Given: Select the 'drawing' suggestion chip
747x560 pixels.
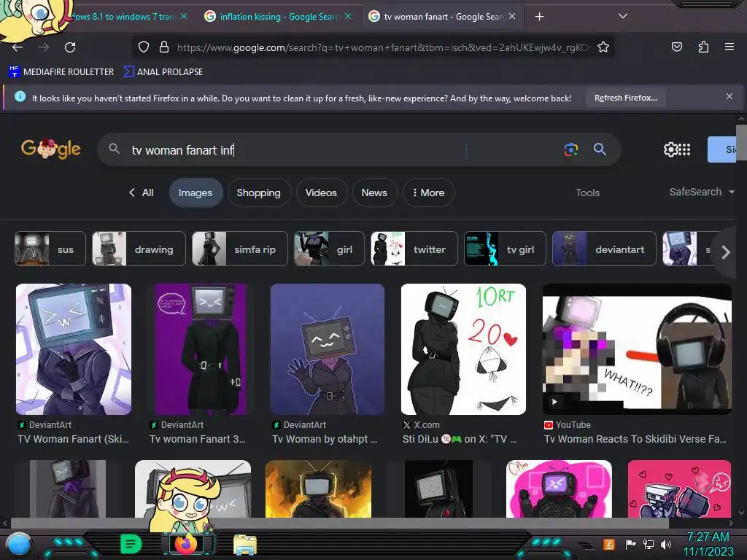Looking at the screenshot, I should click(x=139, y=249).
